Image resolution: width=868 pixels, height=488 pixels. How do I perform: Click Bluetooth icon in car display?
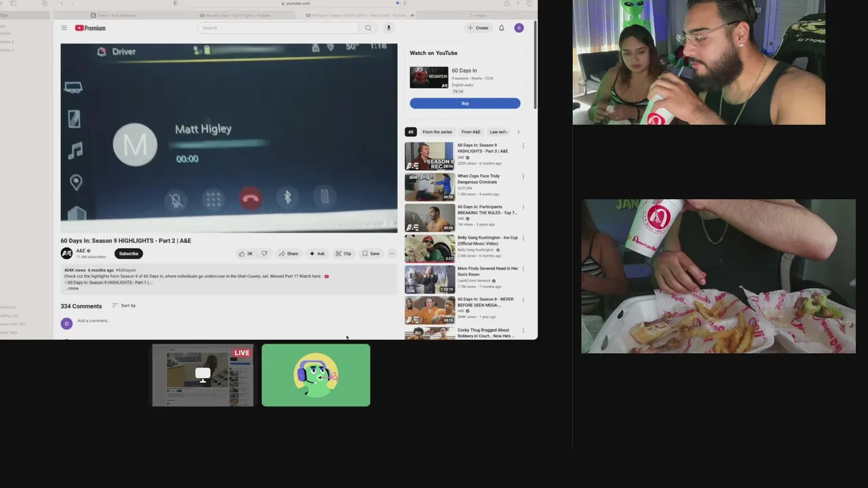[288, 197]
